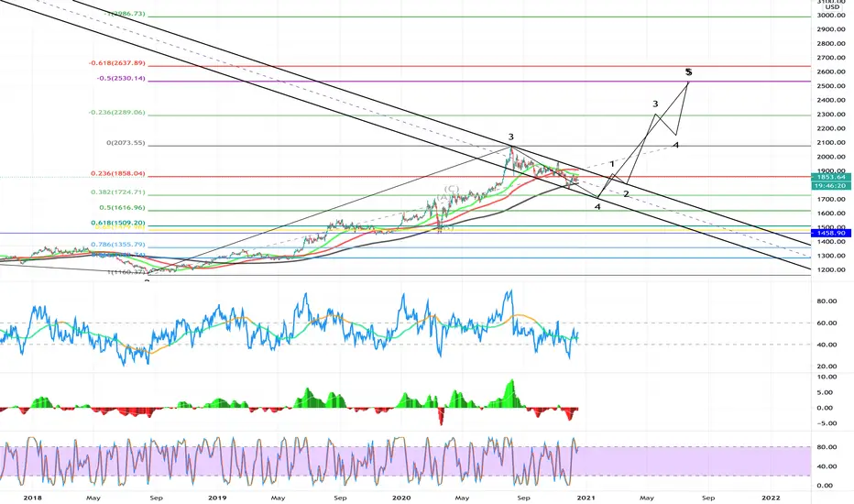Click -5.00 on the histogram pane scale
This screenshot has width=854, height=504.
coord(825,423)
